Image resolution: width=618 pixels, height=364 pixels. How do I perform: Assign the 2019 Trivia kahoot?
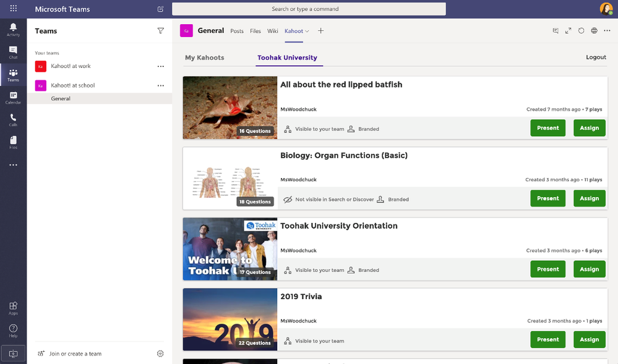589,339
